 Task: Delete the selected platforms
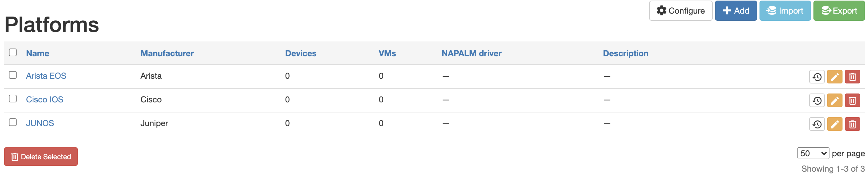coord(40,157)
